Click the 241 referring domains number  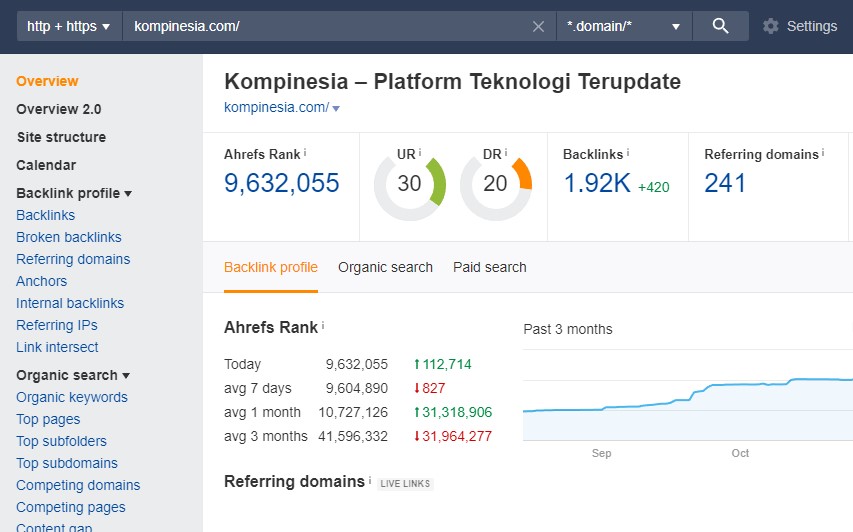pyautogui.click(x=725, y=183)
